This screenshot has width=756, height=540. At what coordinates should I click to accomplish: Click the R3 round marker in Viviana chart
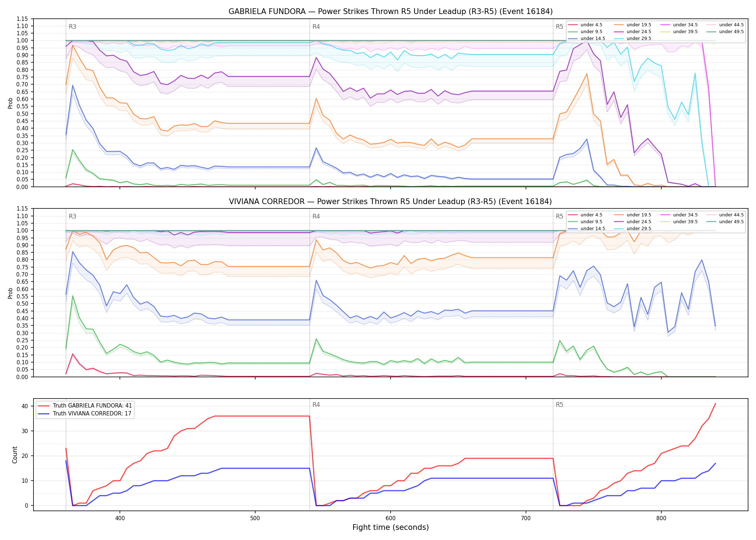coord(72,216)
